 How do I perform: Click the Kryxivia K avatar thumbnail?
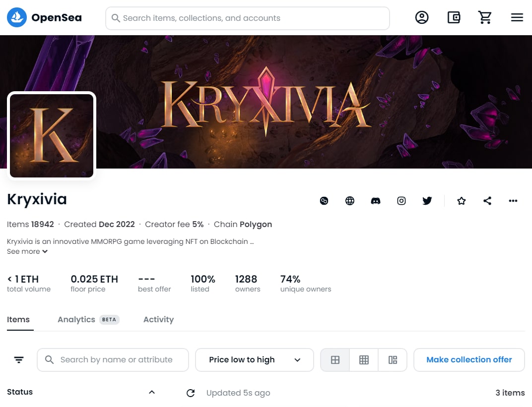click(52, 135)
